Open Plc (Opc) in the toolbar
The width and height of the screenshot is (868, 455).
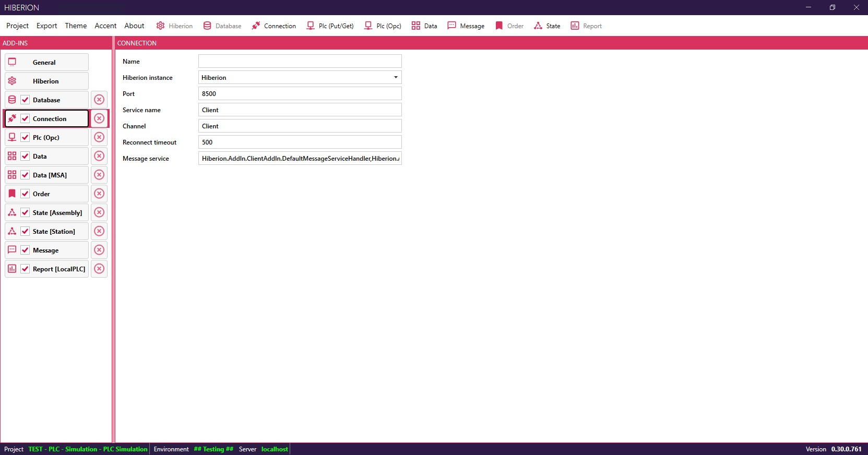point(383,26)
